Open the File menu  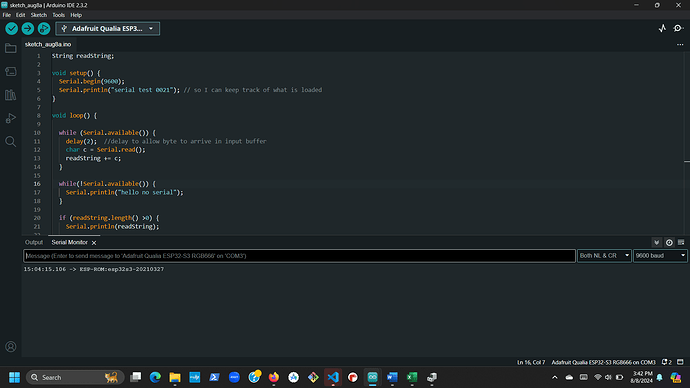coord(7,15)
